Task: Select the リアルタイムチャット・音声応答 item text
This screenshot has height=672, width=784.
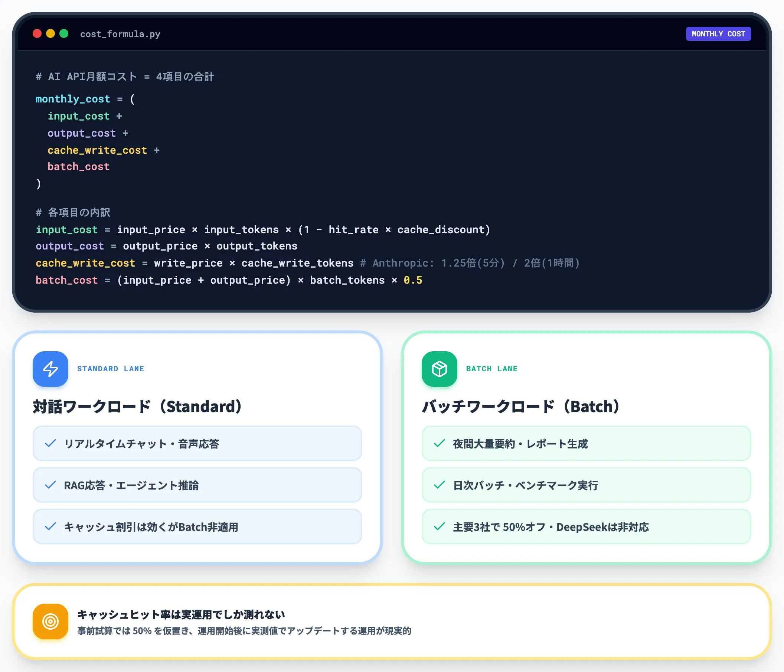Action: (142, 444)
